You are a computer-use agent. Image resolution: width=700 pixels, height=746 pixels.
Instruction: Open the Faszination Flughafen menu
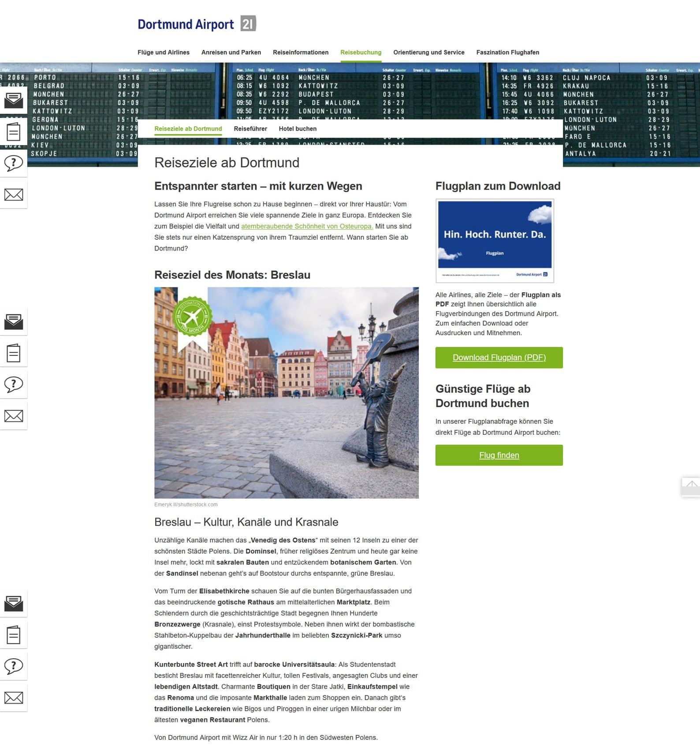[x=508, y=52]
